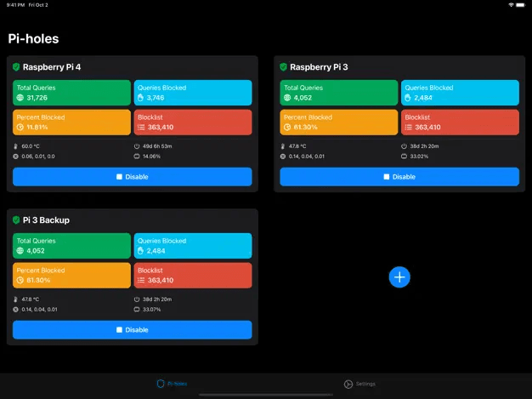Click the 60.0 °C temperature reading
Viewport: 532px width, 399px height.
[x=31, y=146]
